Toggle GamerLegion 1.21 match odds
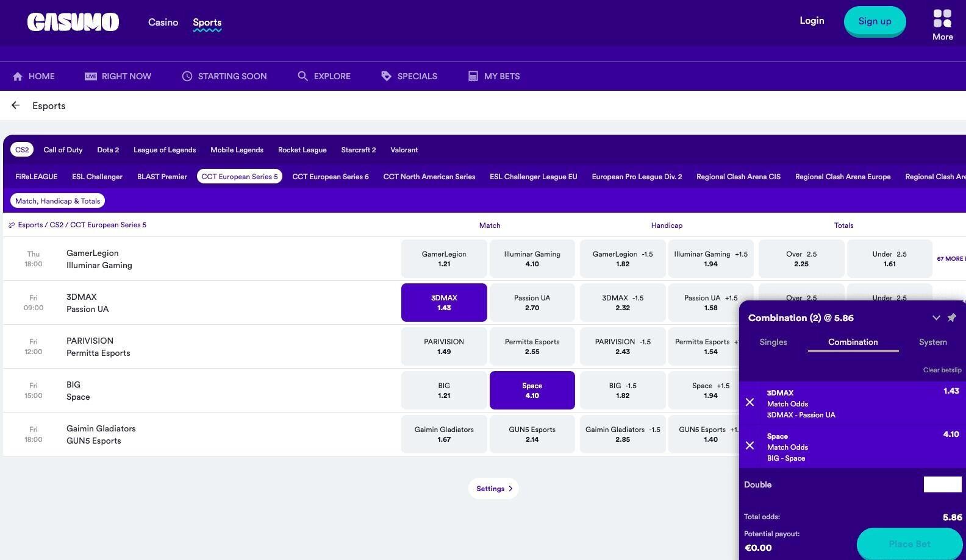This screenshot has width=966, height=560. point(444,258)
